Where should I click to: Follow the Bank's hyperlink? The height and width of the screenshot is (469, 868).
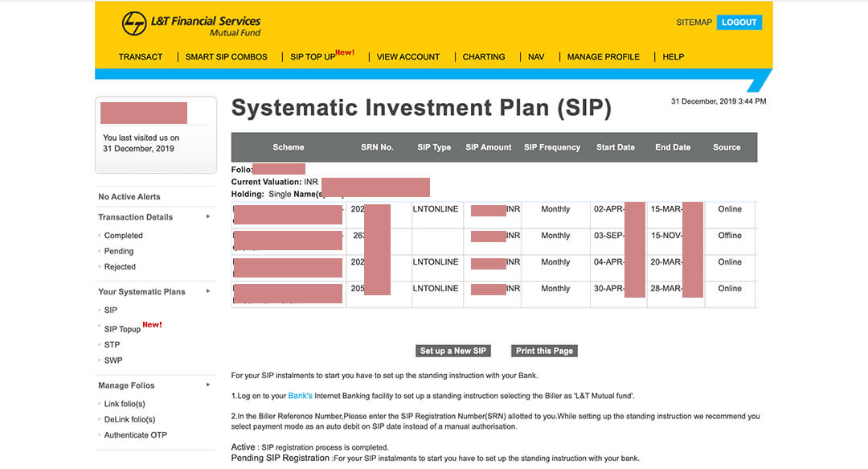(300, 396)
